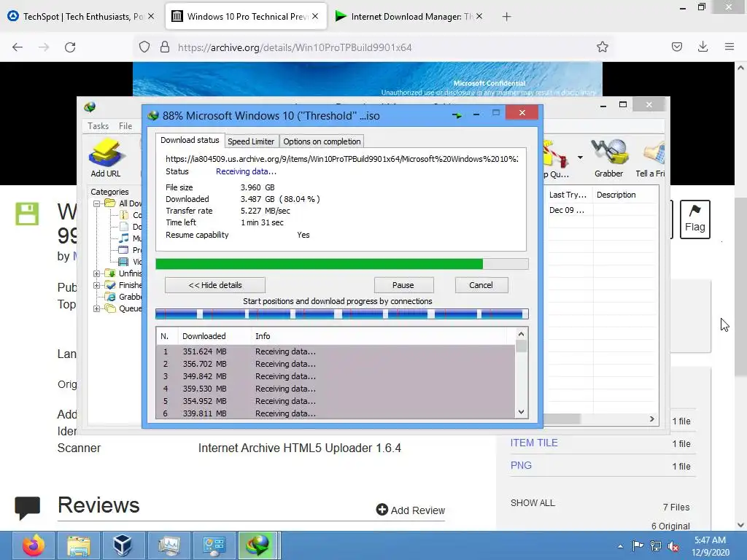Expand the Queues category node
The height and width of the screenshot is (560, 747).
pos(97,308)
